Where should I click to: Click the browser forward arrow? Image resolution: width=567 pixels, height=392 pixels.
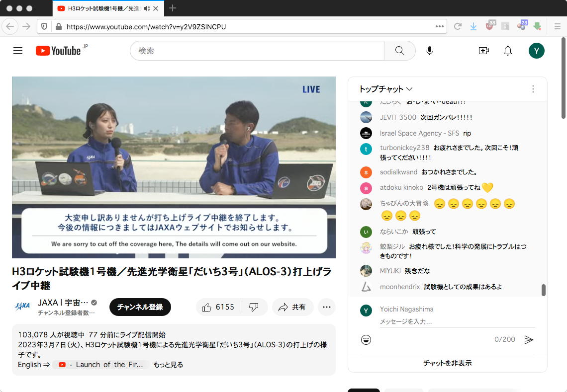pos(26,26)
